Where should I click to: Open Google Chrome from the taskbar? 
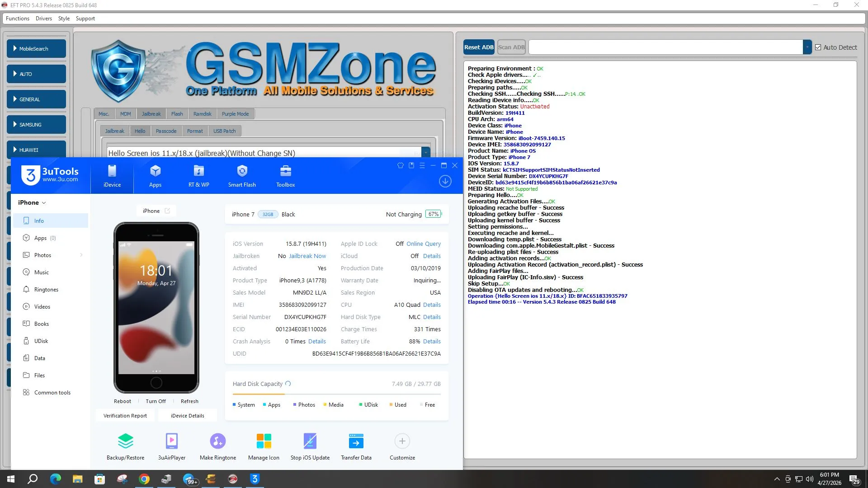[144, 479]
